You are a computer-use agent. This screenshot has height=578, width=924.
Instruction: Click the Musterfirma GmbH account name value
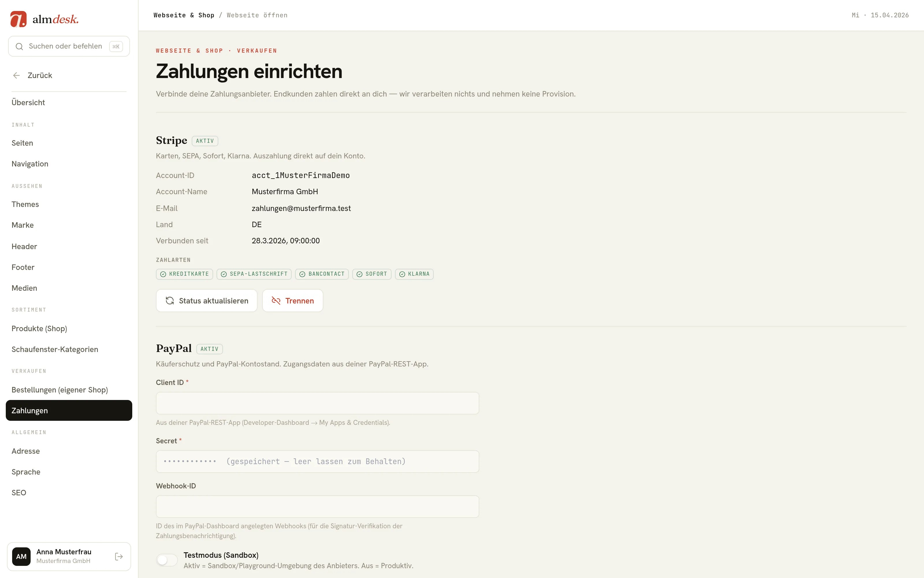pyautogui.click(x=285, y=192)
